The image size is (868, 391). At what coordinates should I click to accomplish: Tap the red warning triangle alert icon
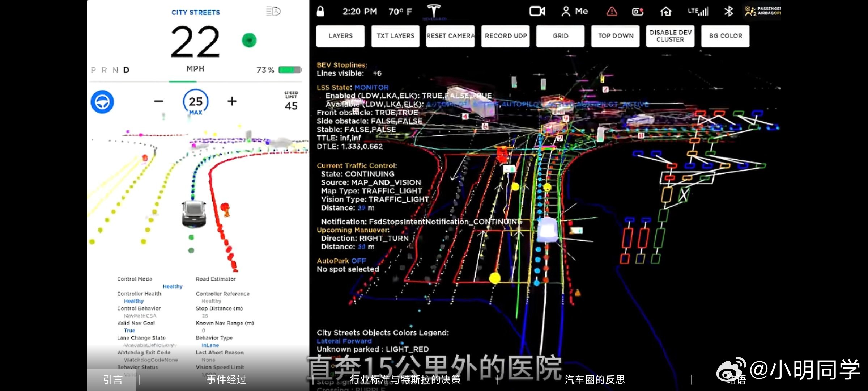(612, 12)
